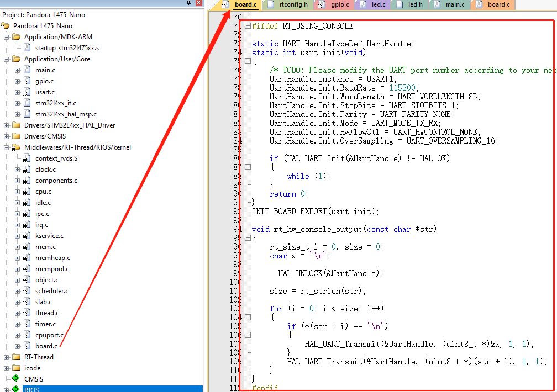Collapse the uart_init function body at line 75

pos(247,61)
